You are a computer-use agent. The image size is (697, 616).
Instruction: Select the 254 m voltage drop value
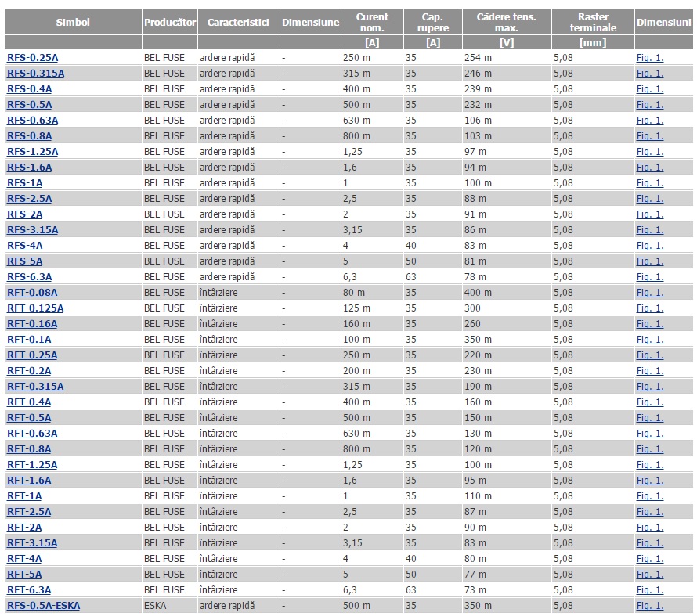click(478, 58)
